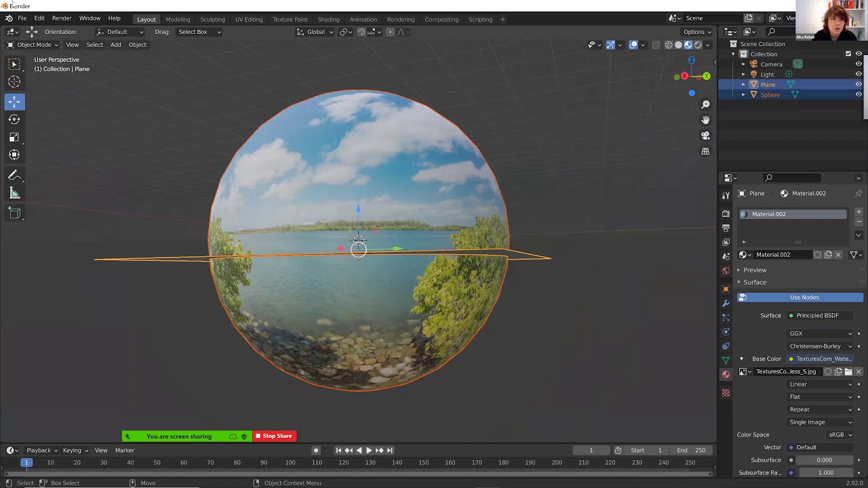Open the Physics properties tab
The image size is (868, 488).
coord(726,331)
